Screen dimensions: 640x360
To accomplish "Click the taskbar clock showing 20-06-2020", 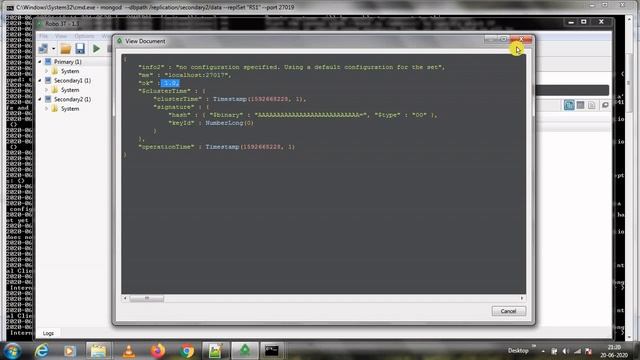I will pos(613,351).
